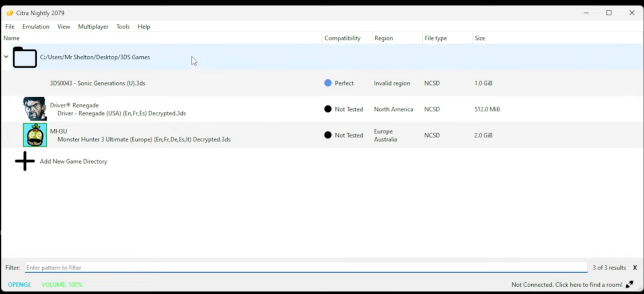
Task: Click the Driver Renegade game icon
Action: (x=35, y=109)
